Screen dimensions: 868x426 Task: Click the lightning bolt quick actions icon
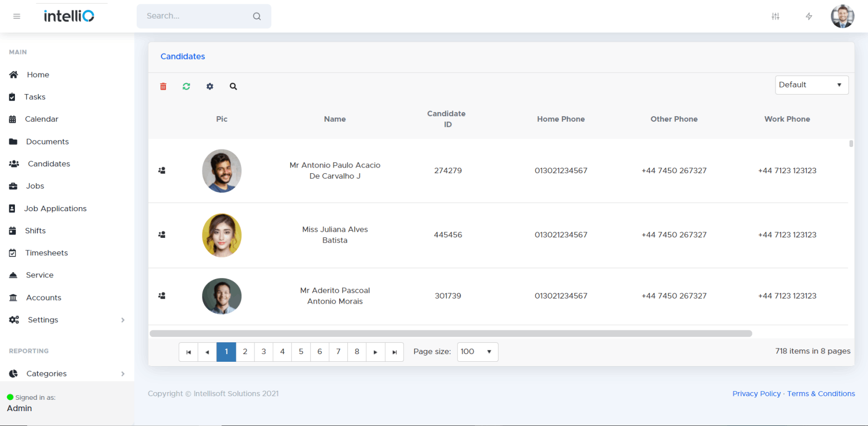[809, 16]
